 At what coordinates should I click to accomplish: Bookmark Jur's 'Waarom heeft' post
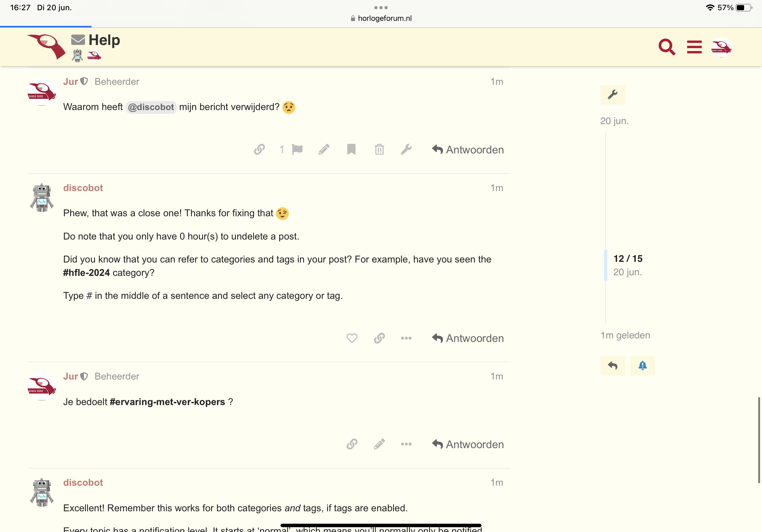(x=351, y=150)
